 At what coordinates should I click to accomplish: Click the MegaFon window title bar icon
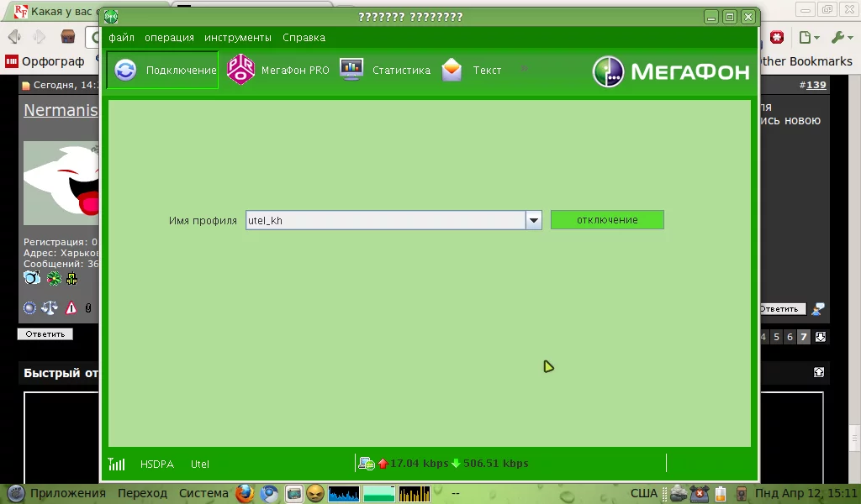coord(111,17)
